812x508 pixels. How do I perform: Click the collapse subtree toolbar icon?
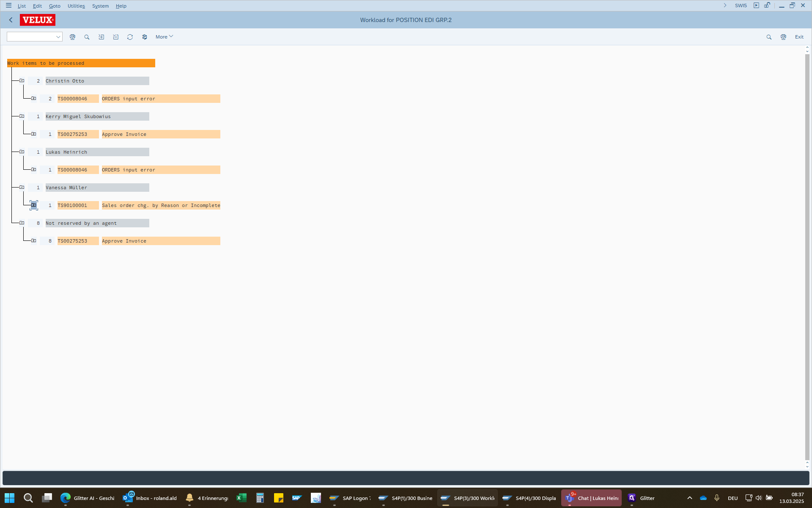116,37
